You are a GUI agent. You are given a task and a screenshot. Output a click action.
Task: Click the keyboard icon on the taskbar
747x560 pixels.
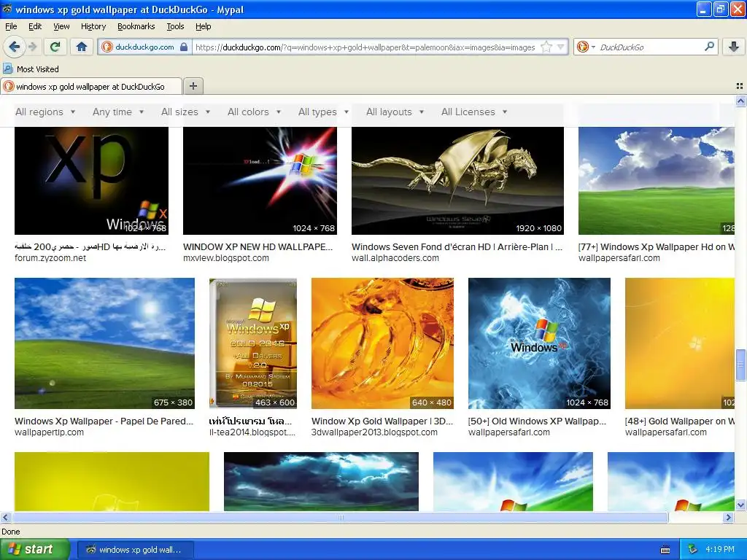665,550
